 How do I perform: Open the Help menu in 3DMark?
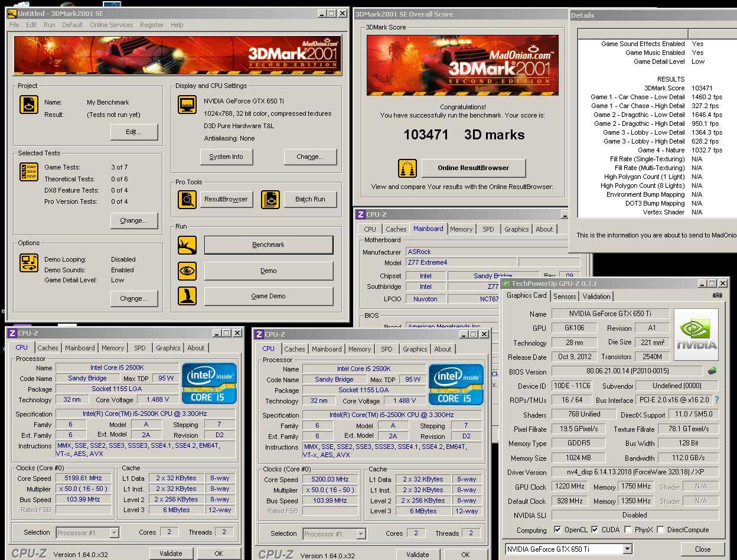pyautogui.click(x=177, y=25)
